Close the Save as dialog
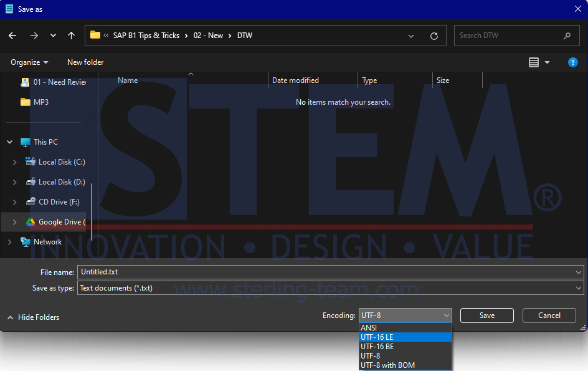 coord(578,9)
